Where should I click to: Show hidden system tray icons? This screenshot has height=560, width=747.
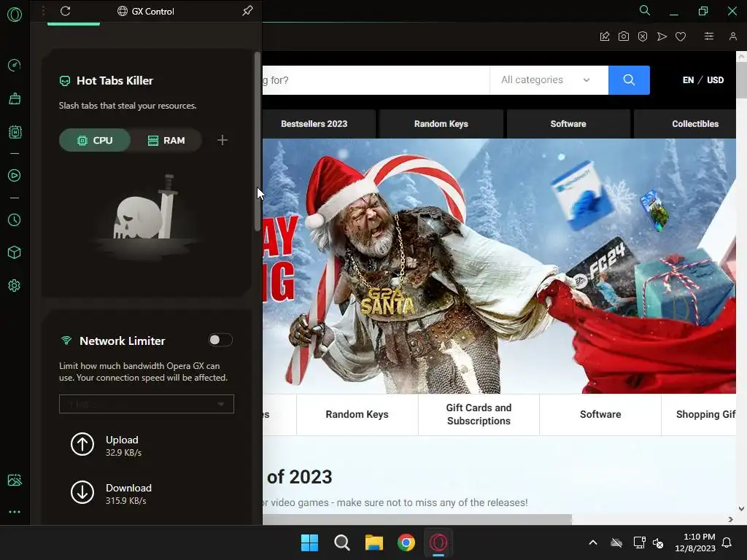pyautogui.click(x=593, y=542)
